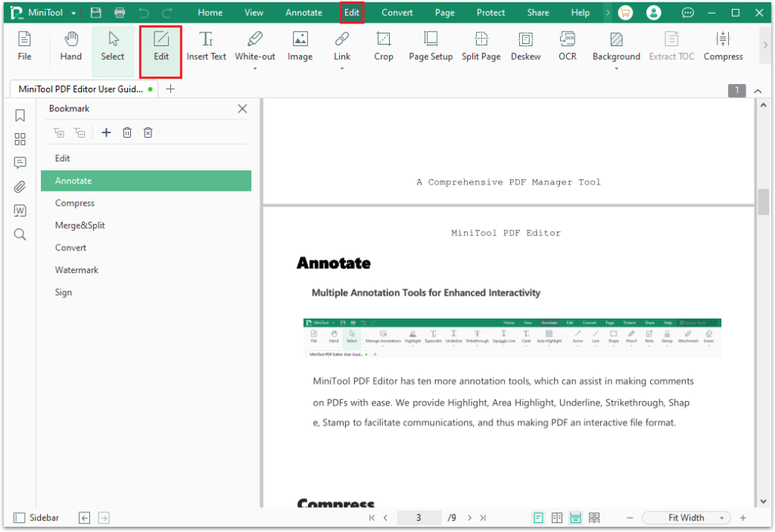Screen dimensions: 775x532
Task: Open the user account icon
Action: tap(653, 13)
